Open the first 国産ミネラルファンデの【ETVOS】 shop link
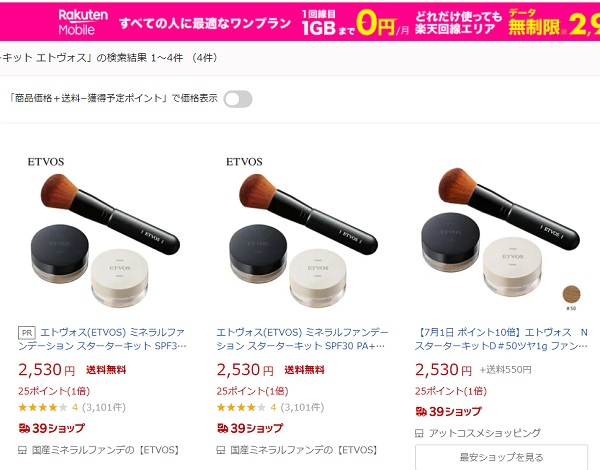Image resolution: width=600 pixels, height=470 pixels. (105, 450)
